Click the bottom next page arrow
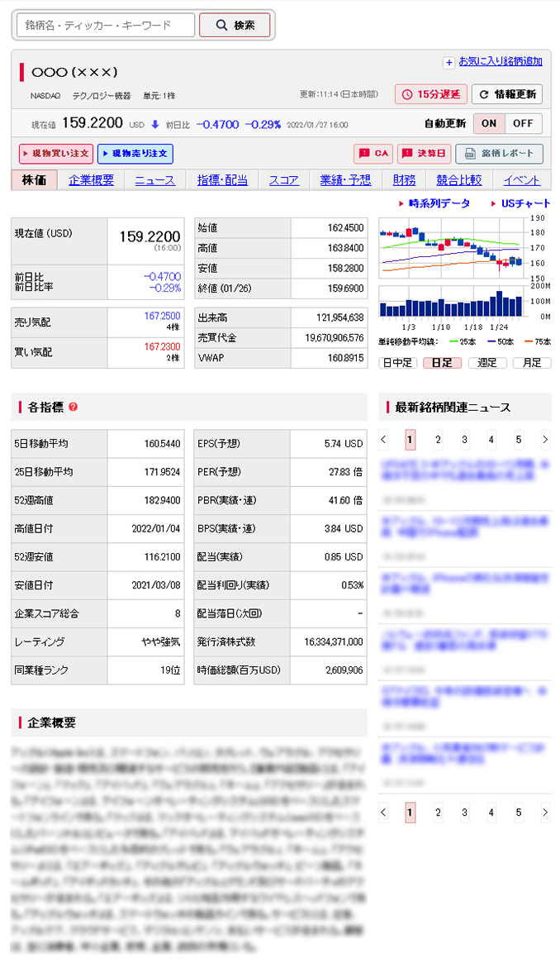This screenshot has width=560, height=963. pos(544,813)
